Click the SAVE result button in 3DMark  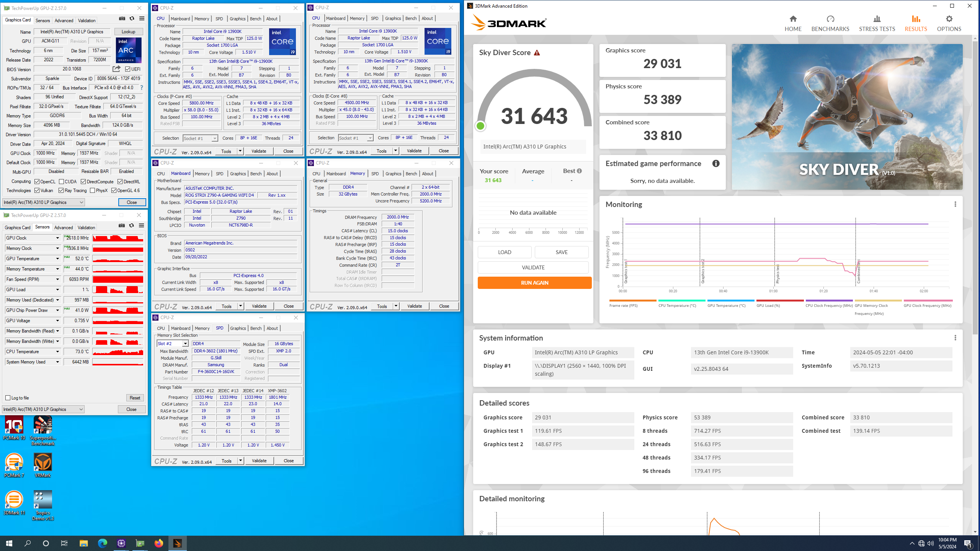[x=561, y=252]
